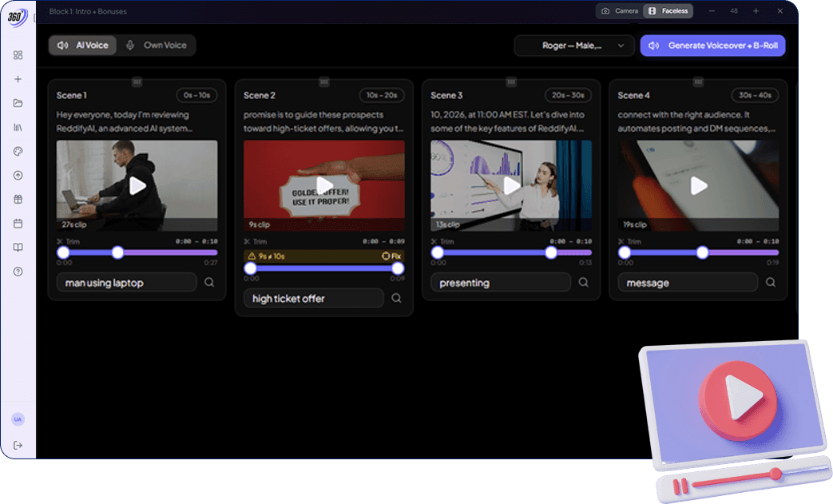833x504 pixels.
Task: Expand the Roger — Male voice dropdown
Action: click(573, 46)
